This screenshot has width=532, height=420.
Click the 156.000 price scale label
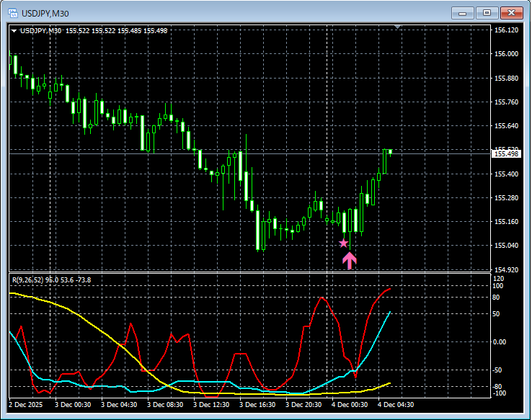click(506, 54)
